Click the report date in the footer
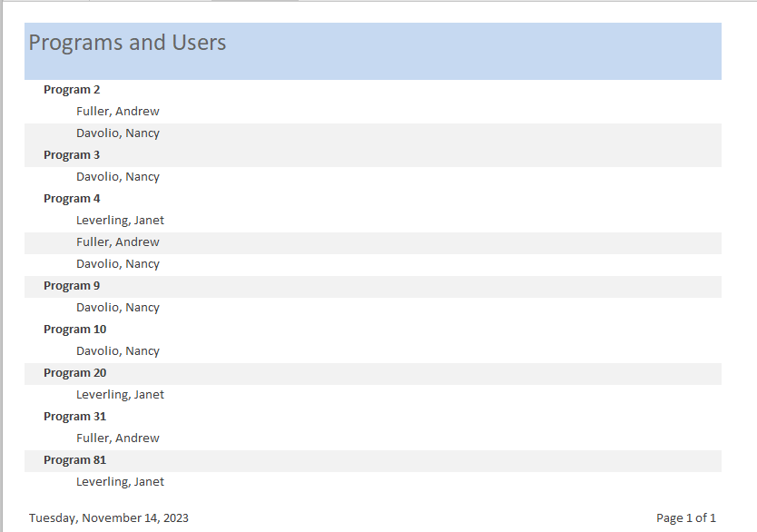 point(109,518)
